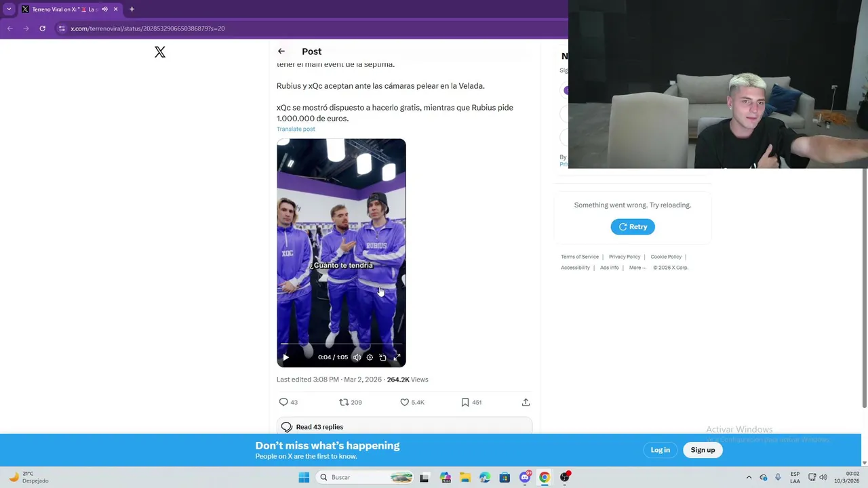This screenshot has width=868, height=488.
Task: Click the address bar URL
Action: coord(148,28)
